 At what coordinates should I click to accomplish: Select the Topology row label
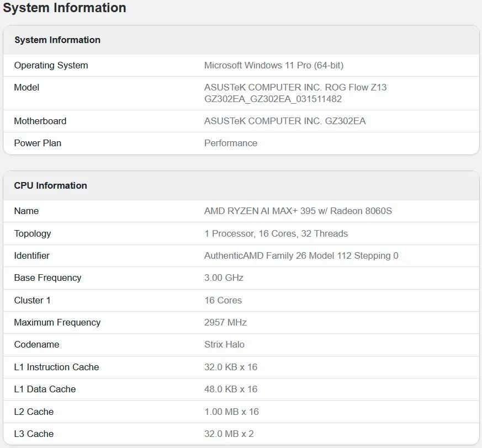click(x=32, y=233)
